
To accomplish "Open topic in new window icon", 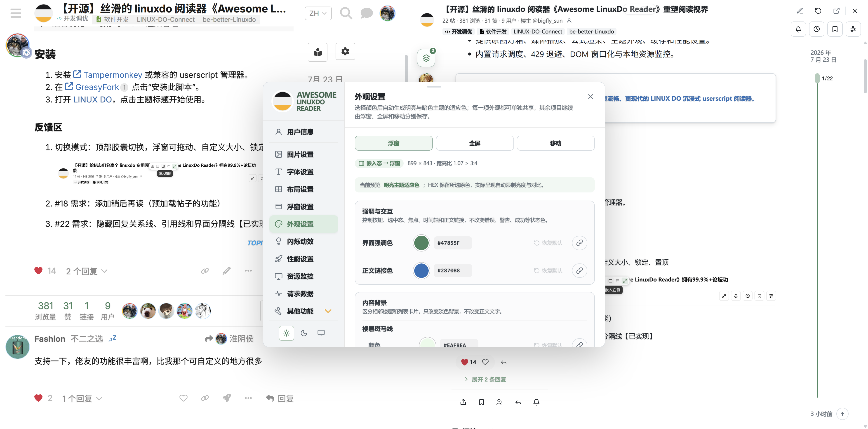I will coord(836,11).
